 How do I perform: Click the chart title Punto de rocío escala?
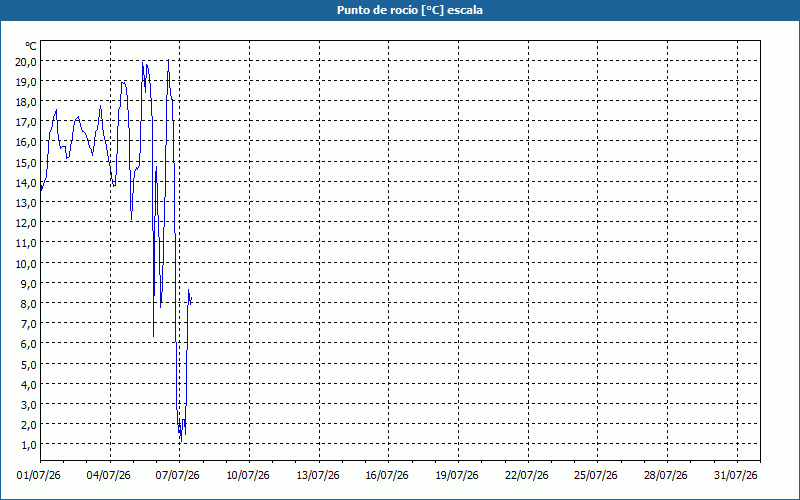pyautogui.click(x=410, y=10)
